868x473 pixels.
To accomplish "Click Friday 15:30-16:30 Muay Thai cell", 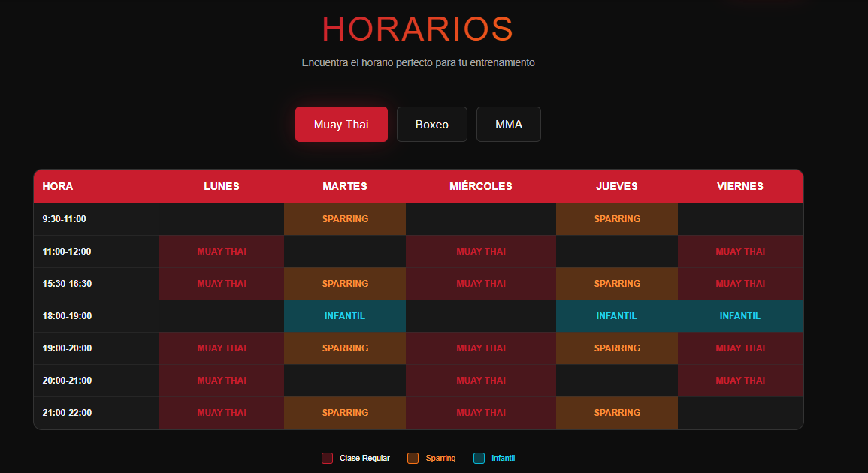I will [x=740, y=283].
